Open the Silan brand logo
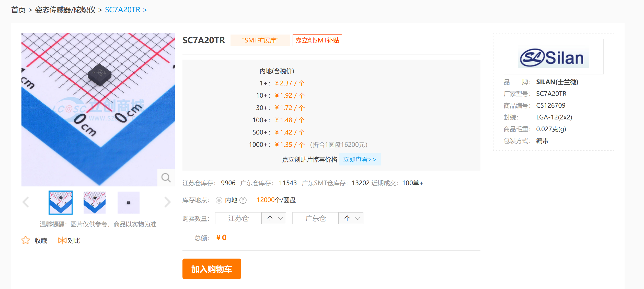644x289 pixels. (553, 57)
